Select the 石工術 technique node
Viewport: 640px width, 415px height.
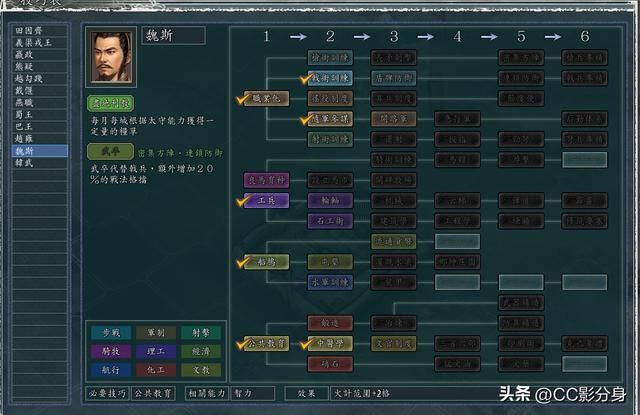tap(330, 221)
